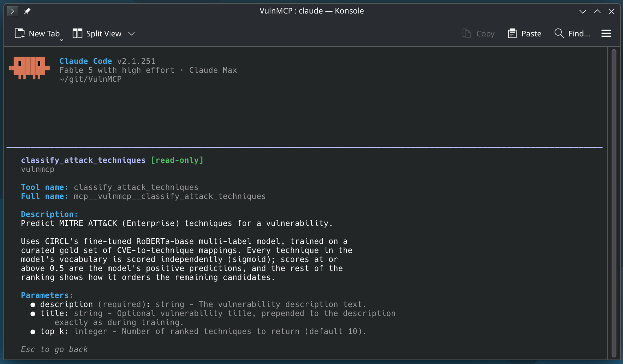Click the Copy toolbar button
623x364 pixels.
tap(478, 33)
